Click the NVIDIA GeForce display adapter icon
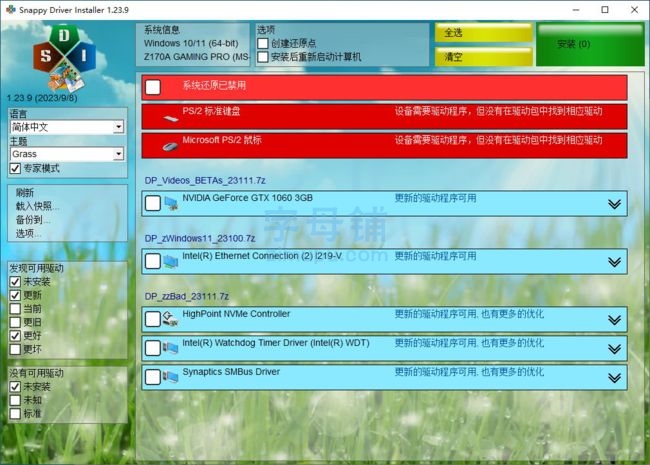 (x=171, y=203)
